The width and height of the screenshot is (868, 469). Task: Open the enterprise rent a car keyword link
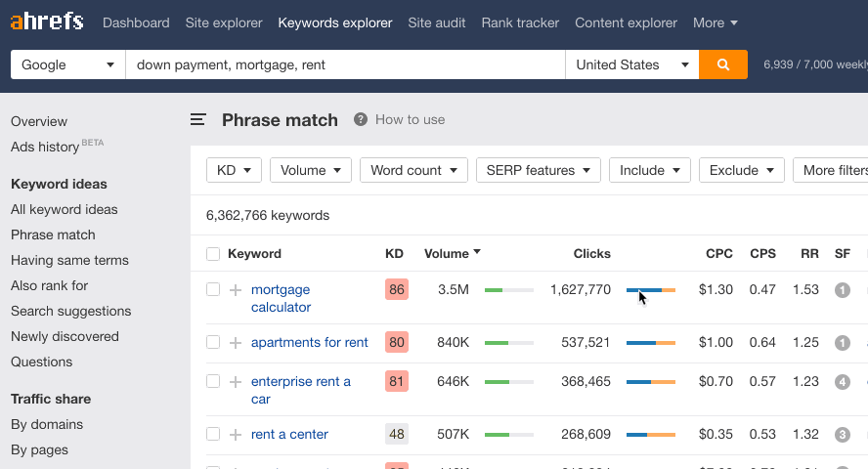(x=301, y=390)
